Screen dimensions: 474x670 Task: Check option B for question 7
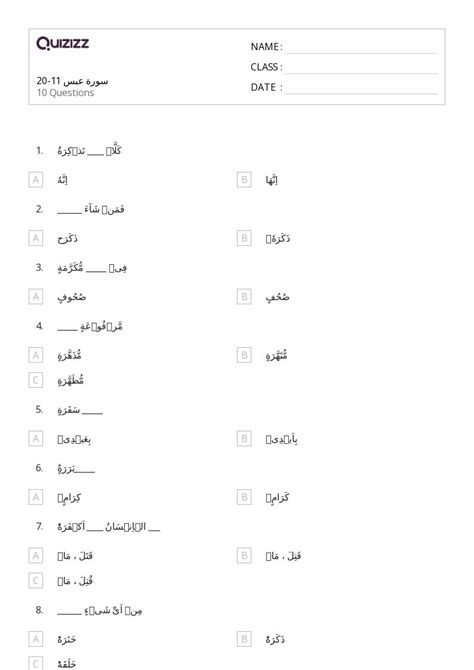(244, 555)
